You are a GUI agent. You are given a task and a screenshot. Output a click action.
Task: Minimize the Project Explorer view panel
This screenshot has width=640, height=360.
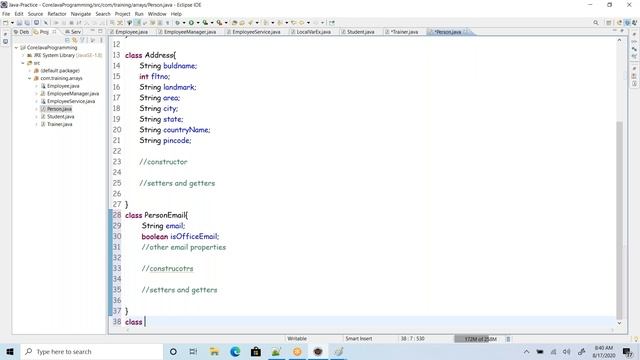click(x=93, y=31)
